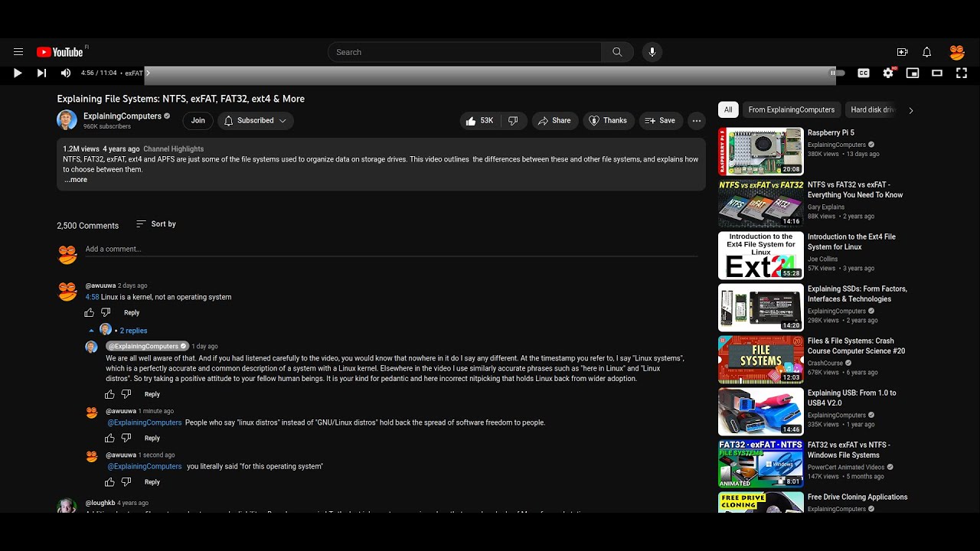The image size is (980, 551).
Task: Like the 'for this operating system' reply
Action: point(109,482)
